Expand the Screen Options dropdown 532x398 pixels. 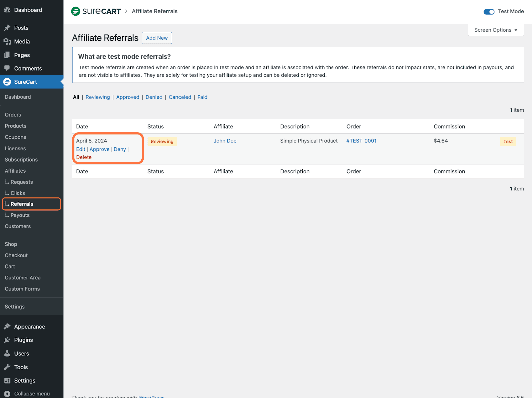point(496,30)
